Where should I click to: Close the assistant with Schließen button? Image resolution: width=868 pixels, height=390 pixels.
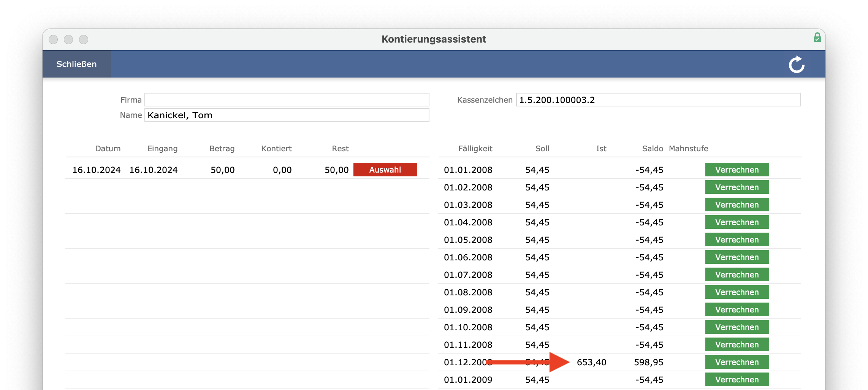click(x=76, y=64)
